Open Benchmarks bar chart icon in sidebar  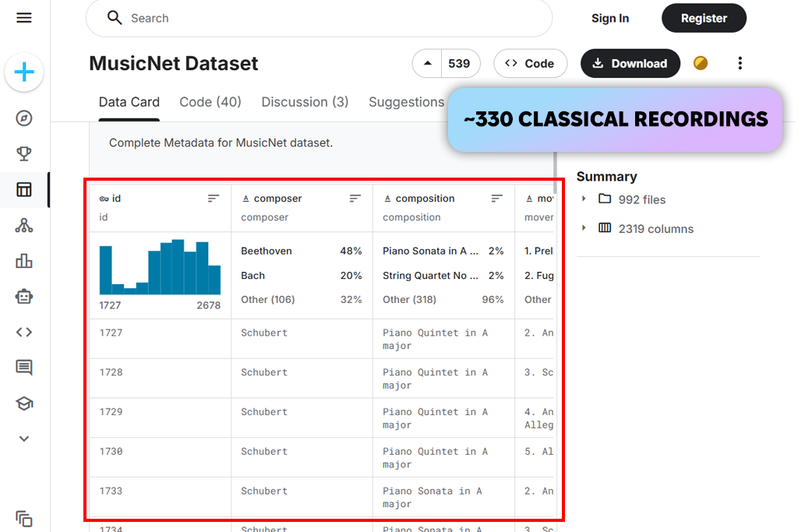tap(24, 261)
